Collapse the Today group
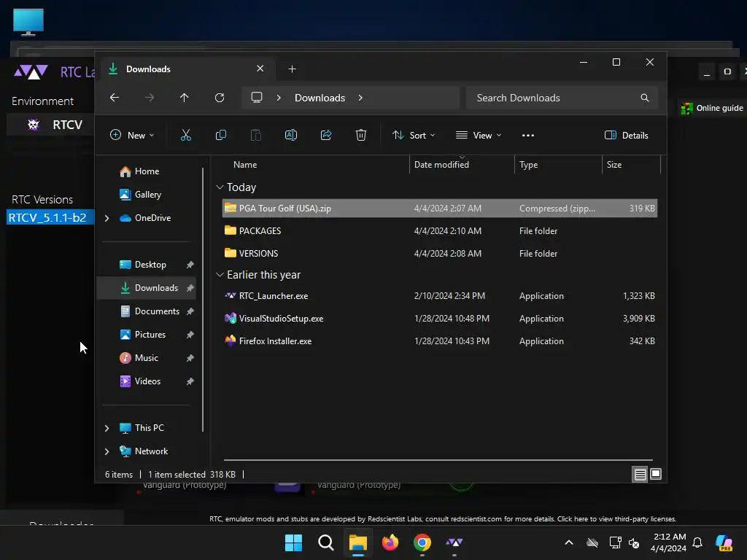 (x=220, y=187)
